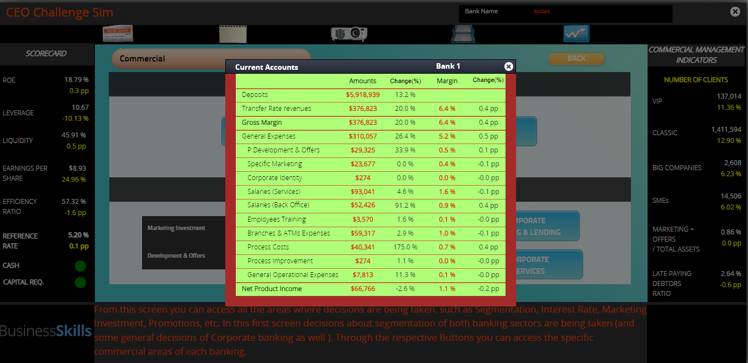Open the projector icon in top bar
The image size is (748, 363).
click(349, 34)
